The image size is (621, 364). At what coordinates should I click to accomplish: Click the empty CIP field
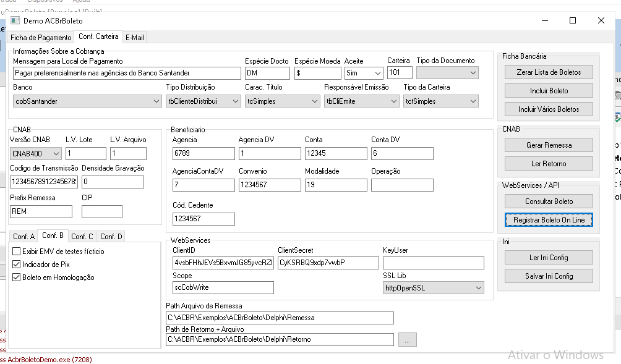pyautogui.click(x=102, y=212)
